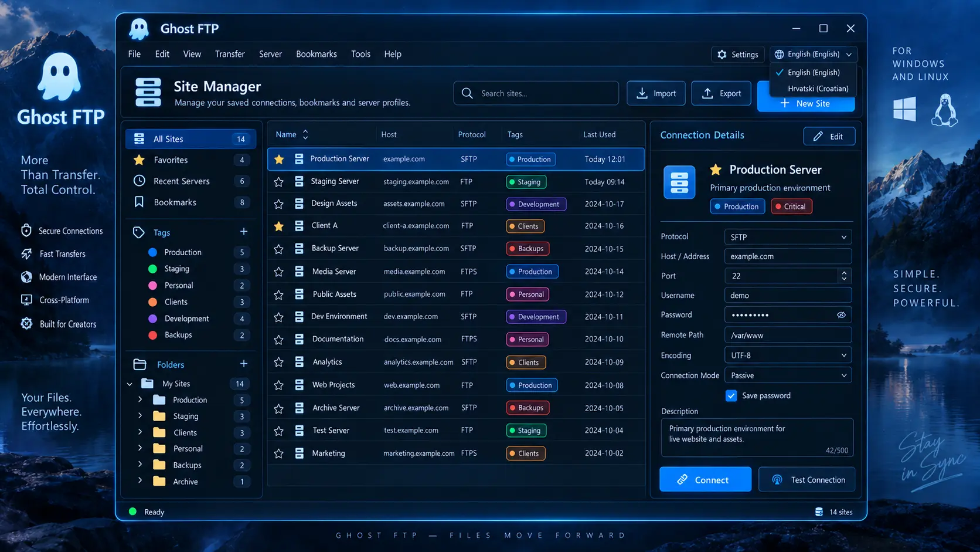The height and width of the screenshot is (552, 980).
Task: Expand the Clients folder in tree
Action: pos(140,432)
